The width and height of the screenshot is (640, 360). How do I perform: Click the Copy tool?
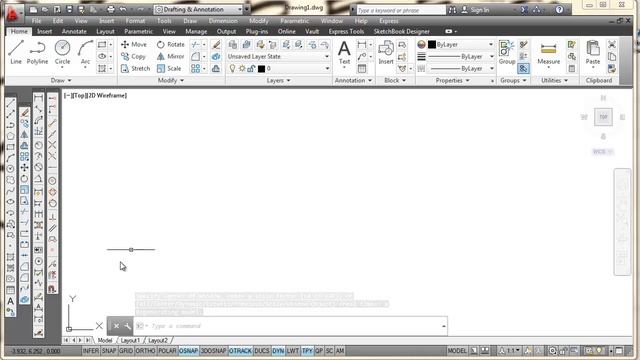coord(133,56)
